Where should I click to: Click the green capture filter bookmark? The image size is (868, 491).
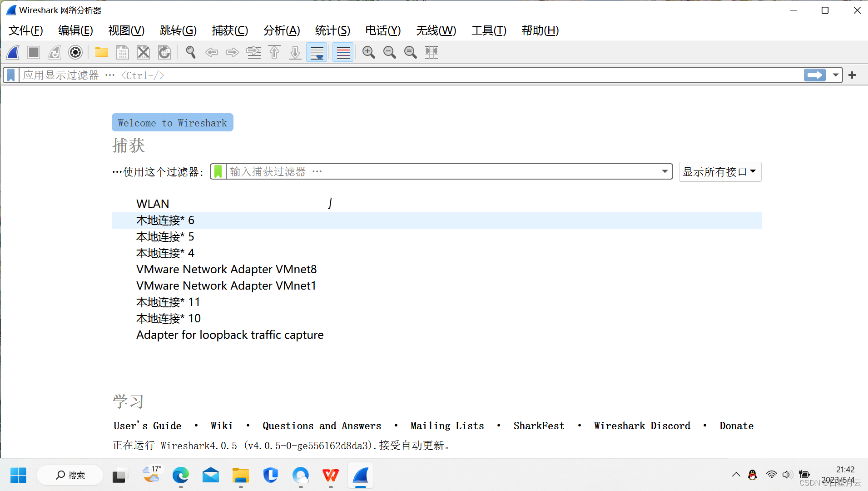tap(218, 171)
